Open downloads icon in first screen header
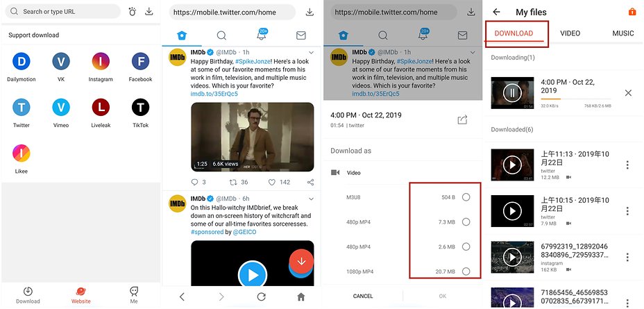The height and width of the screenshot is (309, 644). pos(149,12)
